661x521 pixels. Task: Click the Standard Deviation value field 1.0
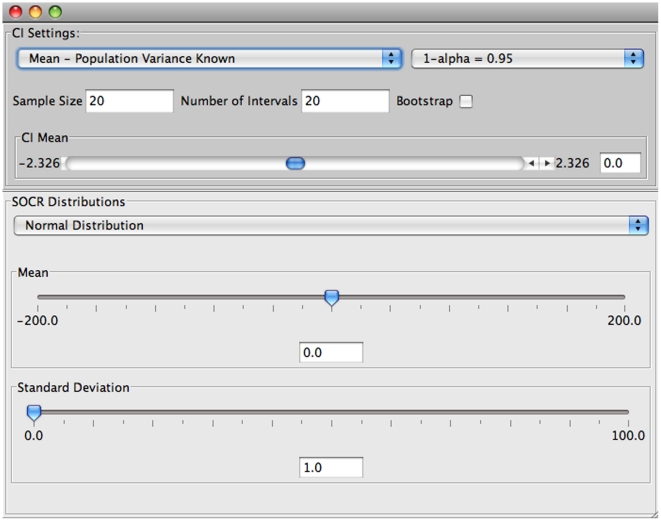(331, 467)
